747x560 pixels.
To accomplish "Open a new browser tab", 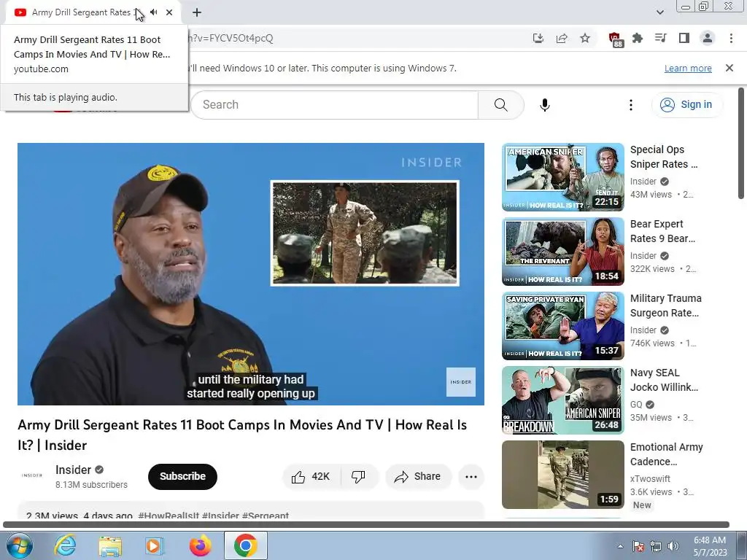I will pyautogui.click(x=197, y=12).
